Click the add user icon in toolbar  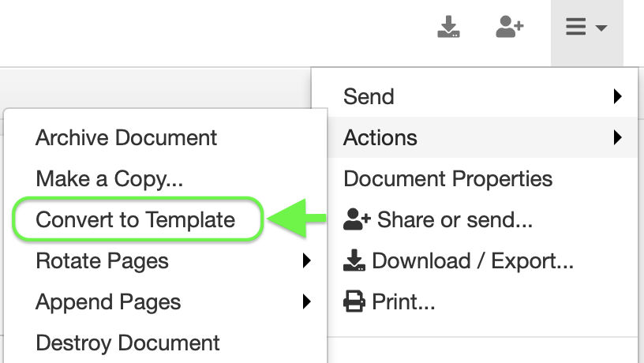click(510, 28)
